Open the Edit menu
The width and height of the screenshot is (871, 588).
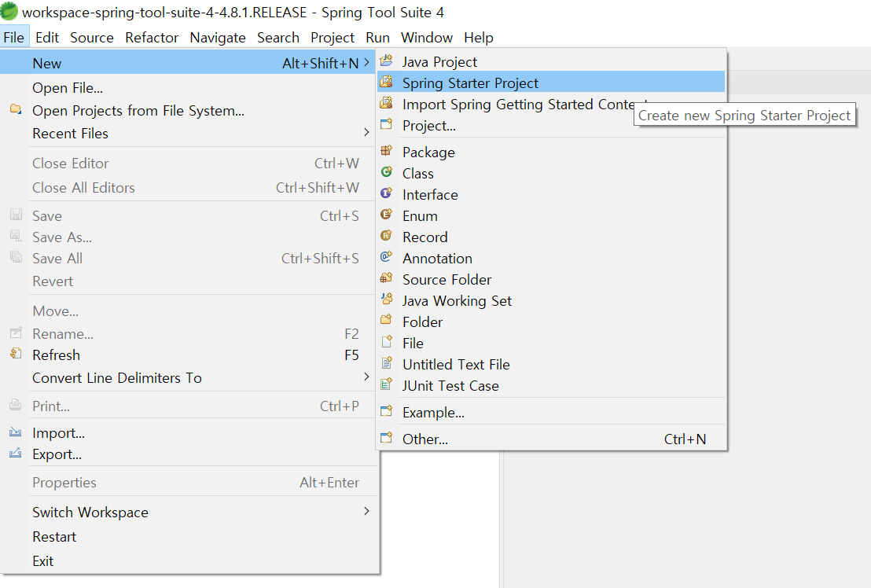point(47,37)
